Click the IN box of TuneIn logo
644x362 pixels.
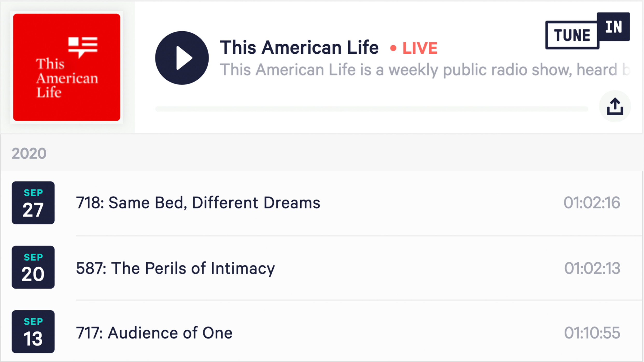pyautogui.click(x=613, y=27)
